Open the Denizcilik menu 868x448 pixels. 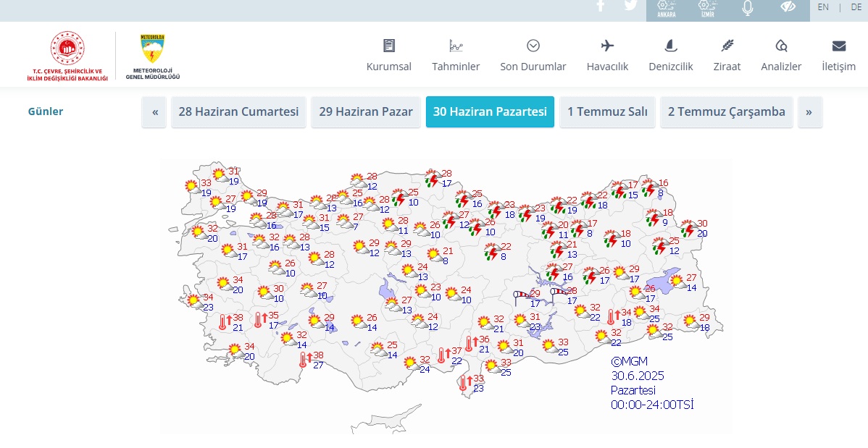(x=671, y=55)
